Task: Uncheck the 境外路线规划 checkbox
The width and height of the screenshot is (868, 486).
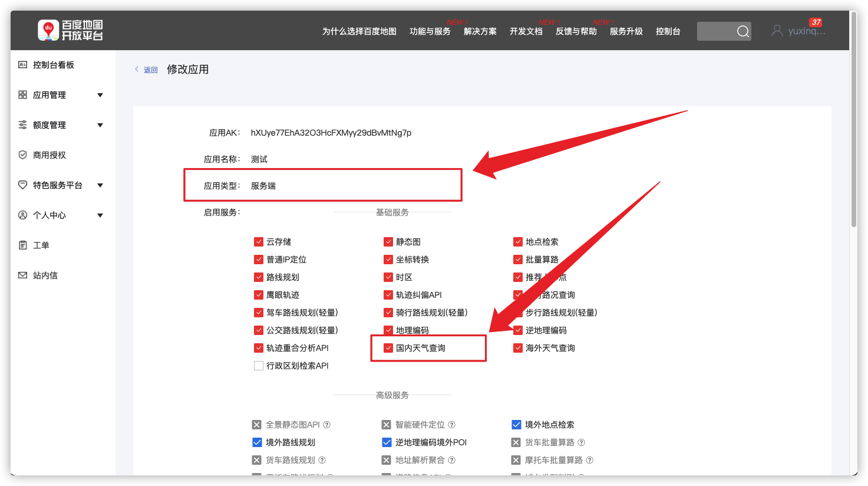Action: tap(257, 442)
